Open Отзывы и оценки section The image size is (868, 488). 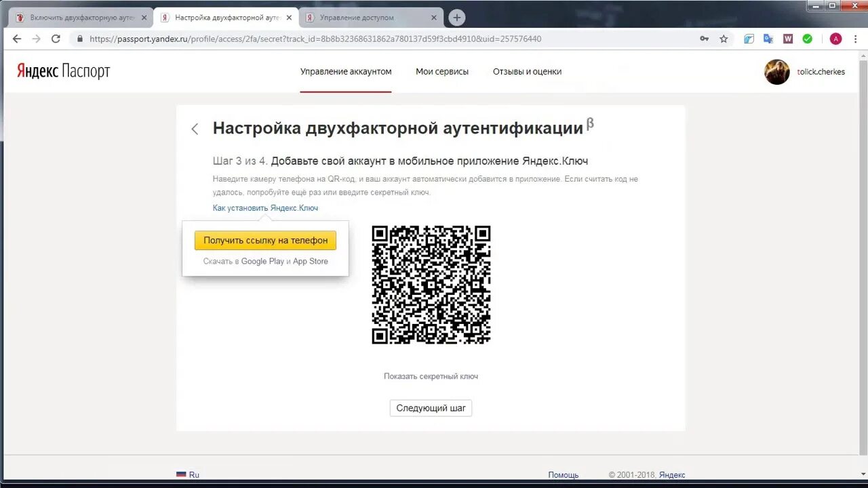527,71
